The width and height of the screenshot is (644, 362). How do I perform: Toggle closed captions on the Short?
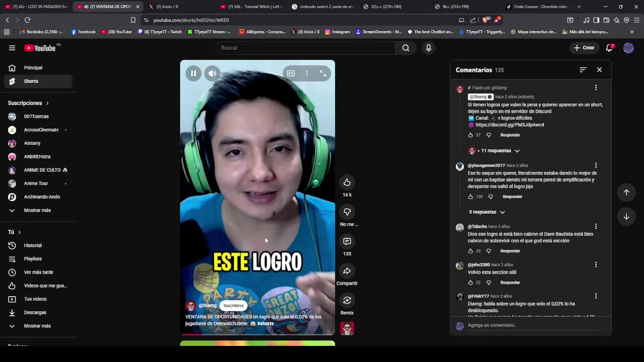[291, 73]
